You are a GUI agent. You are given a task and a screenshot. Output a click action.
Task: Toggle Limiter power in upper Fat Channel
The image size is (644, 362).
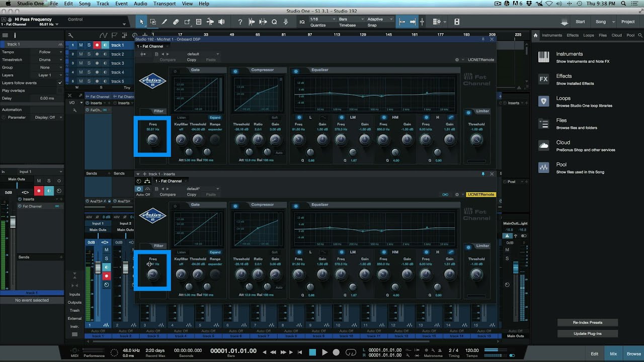click(468, 112)
